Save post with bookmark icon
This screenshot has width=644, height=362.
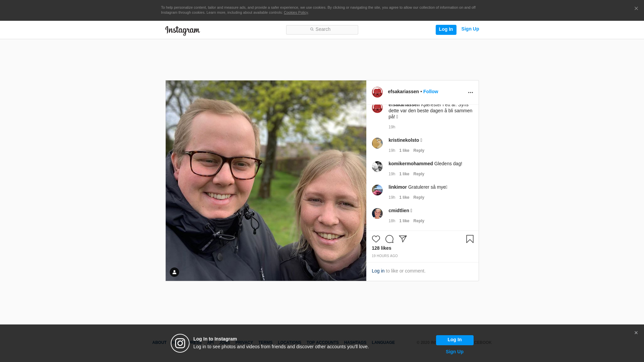click(470, 239)
